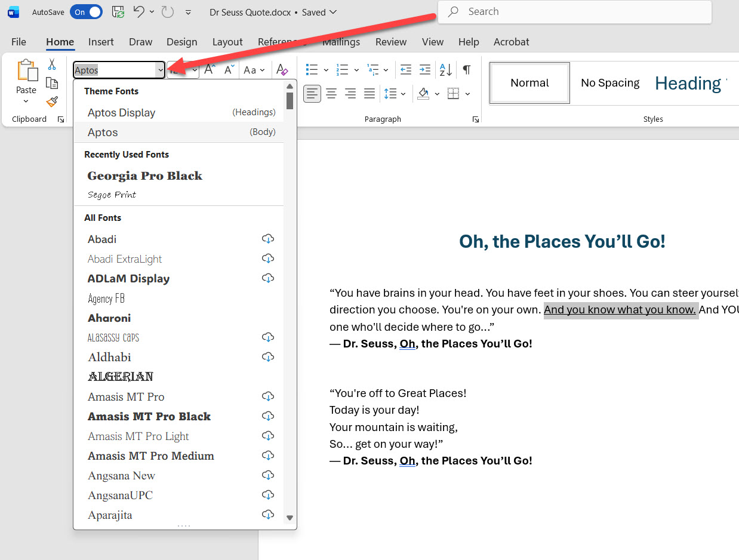
Task: Select Agency FB font
Action: point(178,298)
